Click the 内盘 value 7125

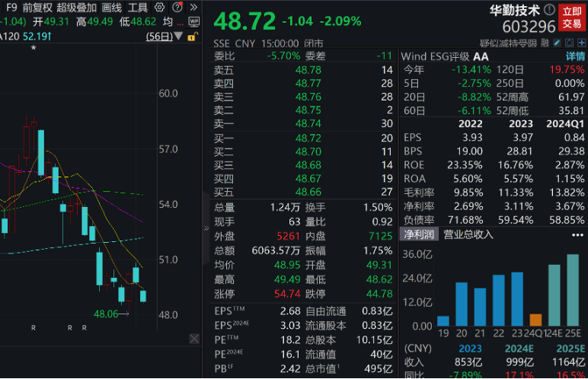[381, 236]
